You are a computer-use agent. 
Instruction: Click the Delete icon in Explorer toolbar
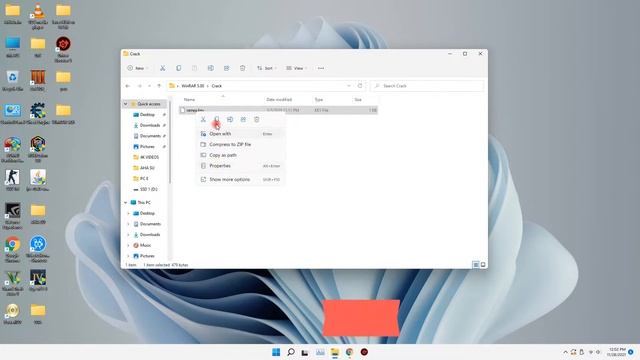[242, 68]
